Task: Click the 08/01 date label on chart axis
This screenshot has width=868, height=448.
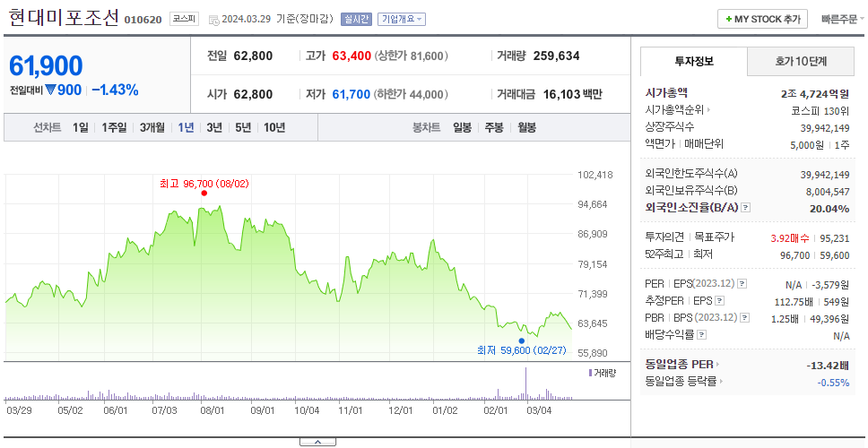Action: point(212,411)
